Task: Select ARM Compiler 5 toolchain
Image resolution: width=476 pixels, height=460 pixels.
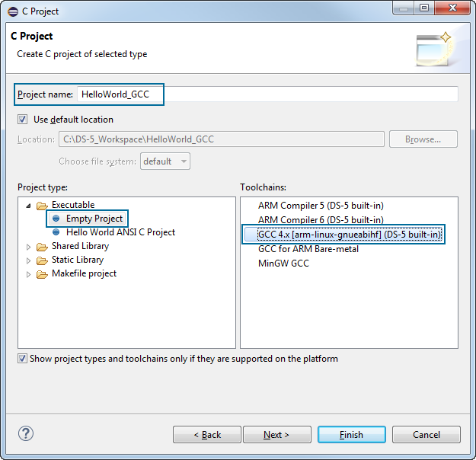Action: coord(320,206)
